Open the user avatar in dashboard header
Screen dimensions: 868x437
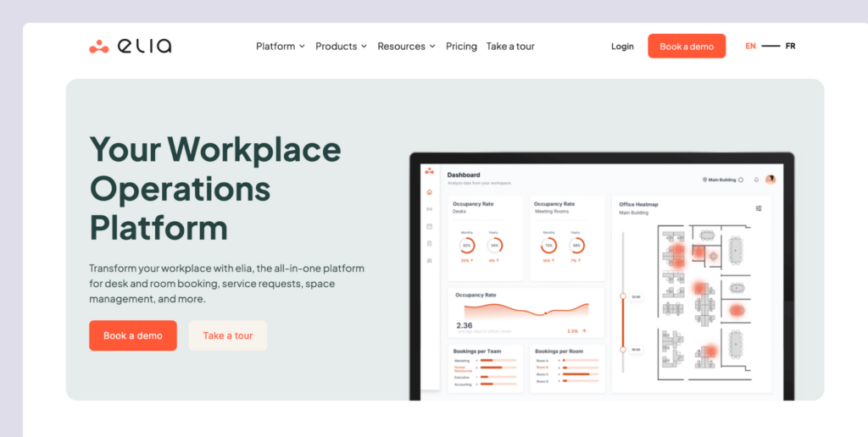click(771, 180)
